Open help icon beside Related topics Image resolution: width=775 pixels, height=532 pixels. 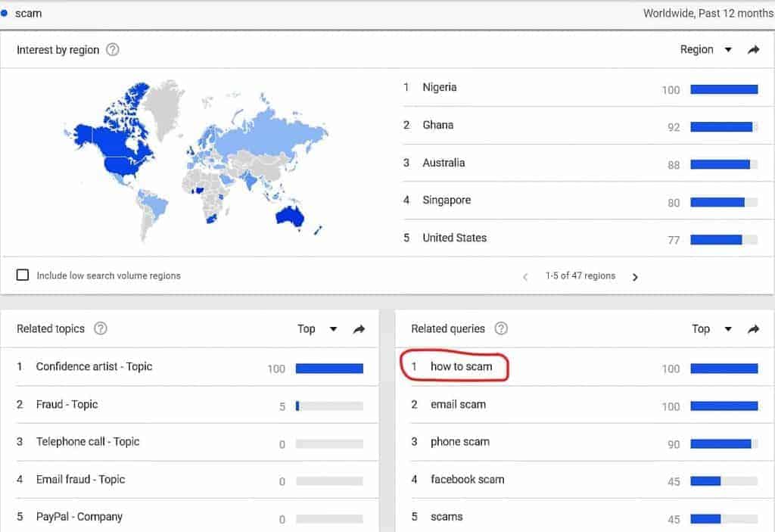(100, 328)
